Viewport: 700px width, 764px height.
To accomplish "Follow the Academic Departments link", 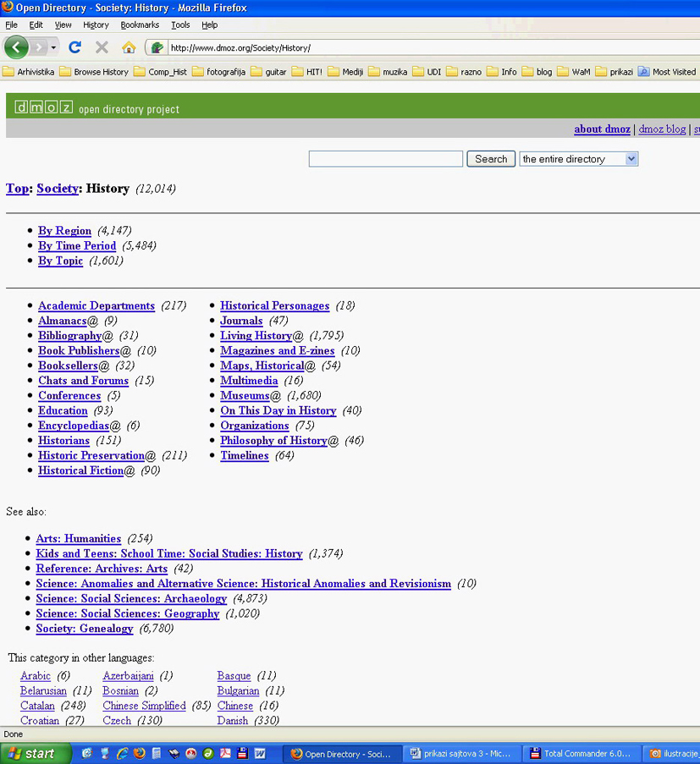I will pos(96,306).
